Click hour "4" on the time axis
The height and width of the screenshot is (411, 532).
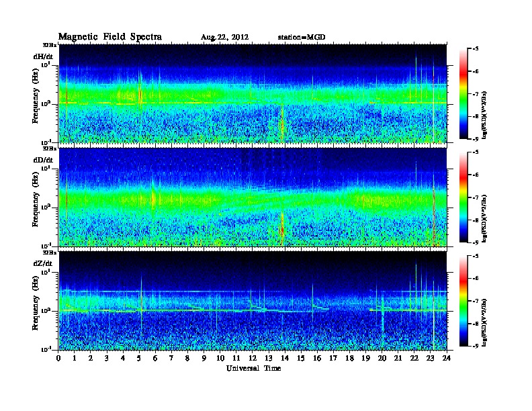click(x=123, y=358)
